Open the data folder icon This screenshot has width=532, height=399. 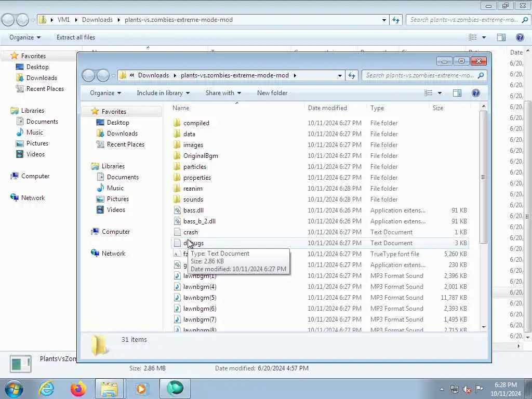coord(177,134)
